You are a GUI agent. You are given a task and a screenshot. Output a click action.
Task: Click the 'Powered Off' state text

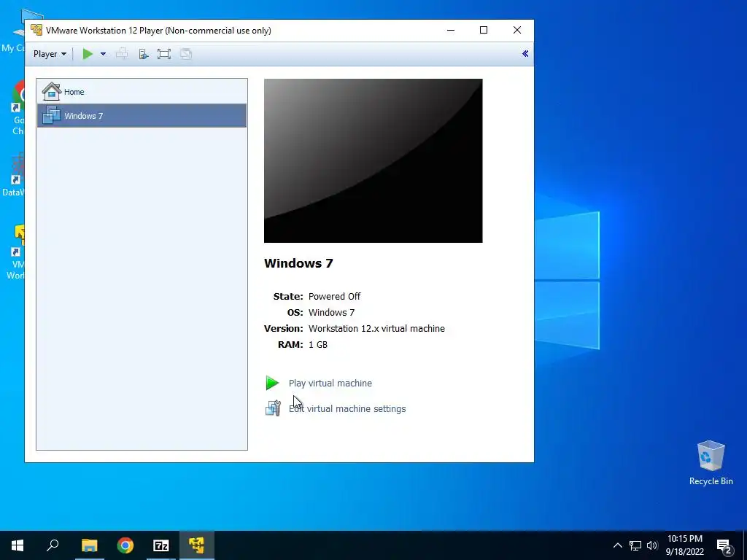[x=334, y=296]
